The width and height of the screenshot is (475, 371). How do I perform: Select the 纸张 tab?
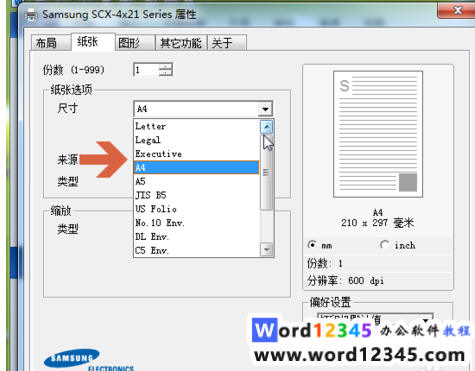click(x=93, y=42)
